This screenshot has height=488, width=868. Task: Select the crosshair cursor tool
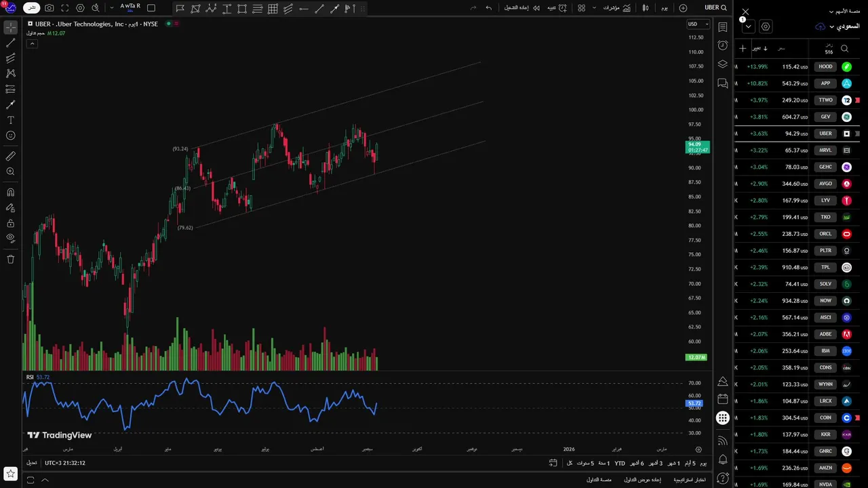coord(11,28)
